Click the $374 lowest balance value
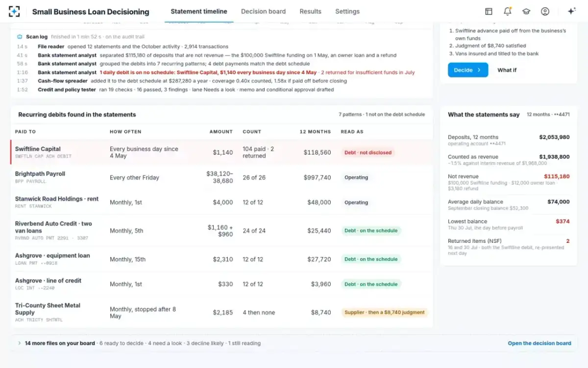 tap(563, 221)
